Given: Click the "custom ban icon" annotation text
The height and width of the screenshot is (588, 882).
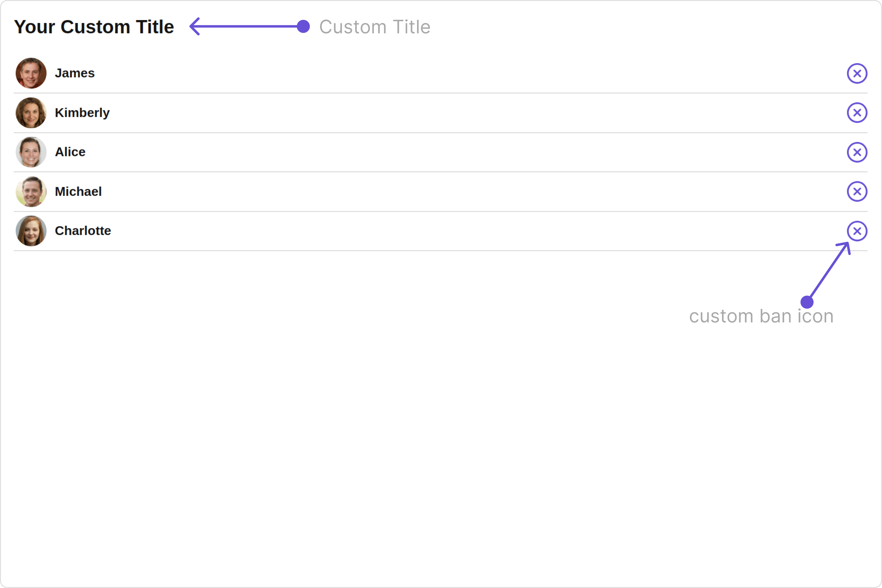Looking at the screenshot, I should (x=761, y=316).
